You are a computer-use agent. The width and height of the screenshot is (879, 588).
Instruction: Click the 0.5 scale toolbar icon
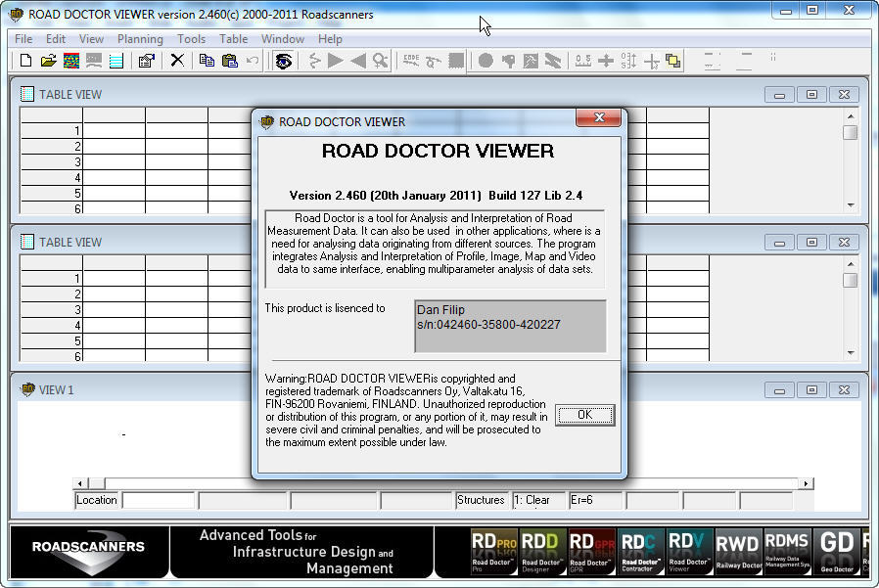[583, 60]
